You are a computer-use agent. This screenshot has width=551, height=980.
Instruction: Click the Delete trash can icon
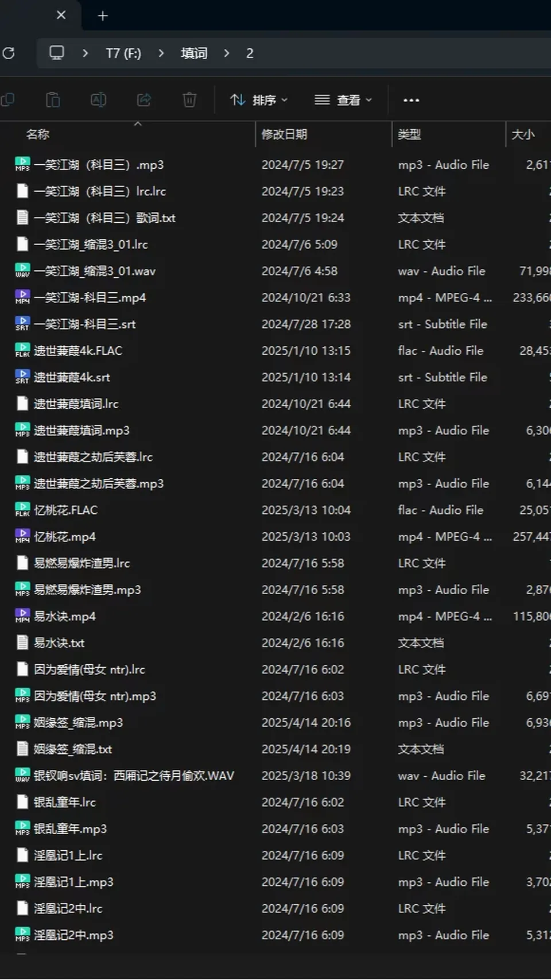(189, 100)
